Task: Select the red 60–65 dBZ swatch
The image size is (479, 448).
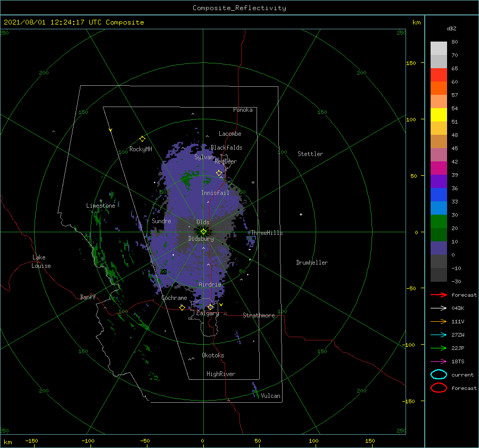Action: 439,75
